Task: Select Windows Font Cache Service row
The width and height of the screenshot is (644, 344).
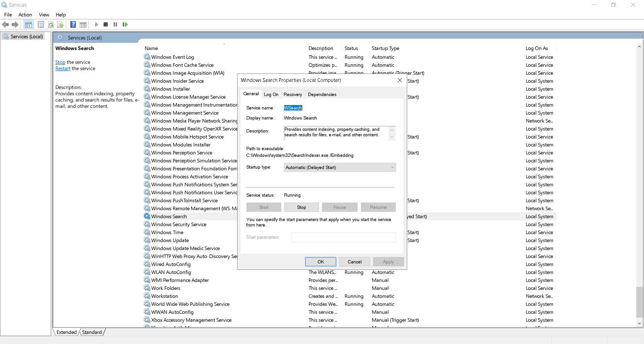Action: [350, 65]
